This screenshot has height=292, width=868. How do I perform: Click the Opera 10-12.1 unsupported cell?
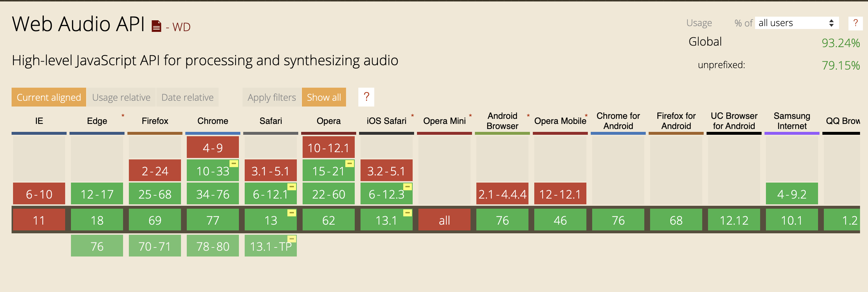329,147
